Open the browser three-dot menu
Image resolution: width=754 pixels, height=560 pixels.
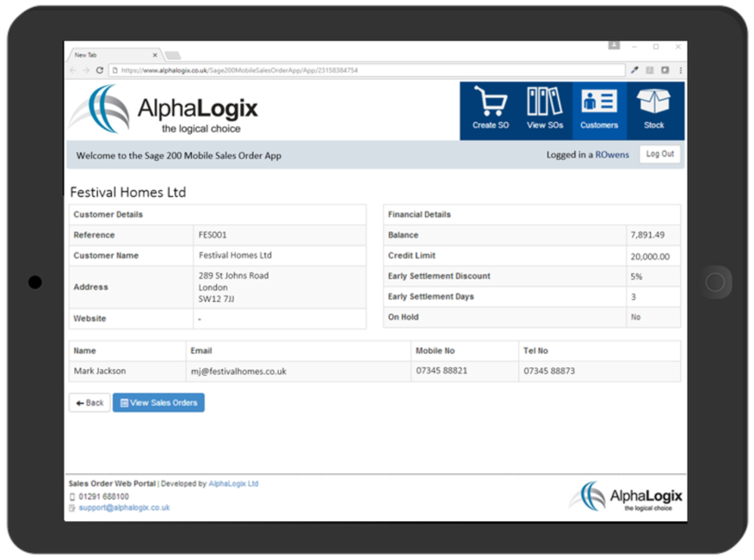[681, 71]
